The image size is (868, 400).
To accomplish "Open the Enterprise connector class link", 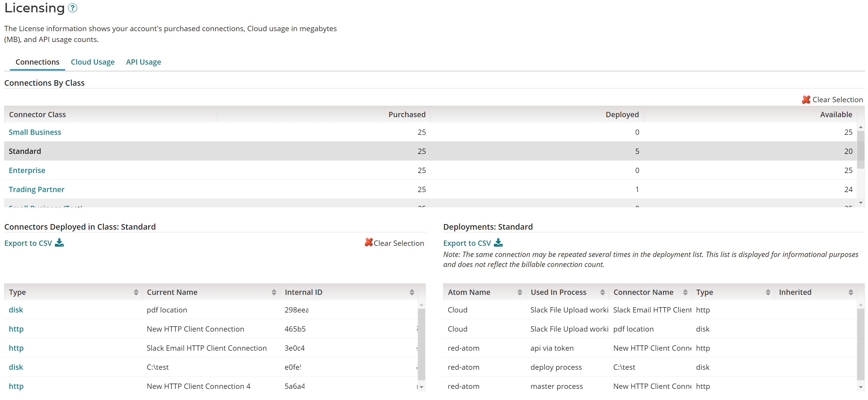I will [27, 170].
